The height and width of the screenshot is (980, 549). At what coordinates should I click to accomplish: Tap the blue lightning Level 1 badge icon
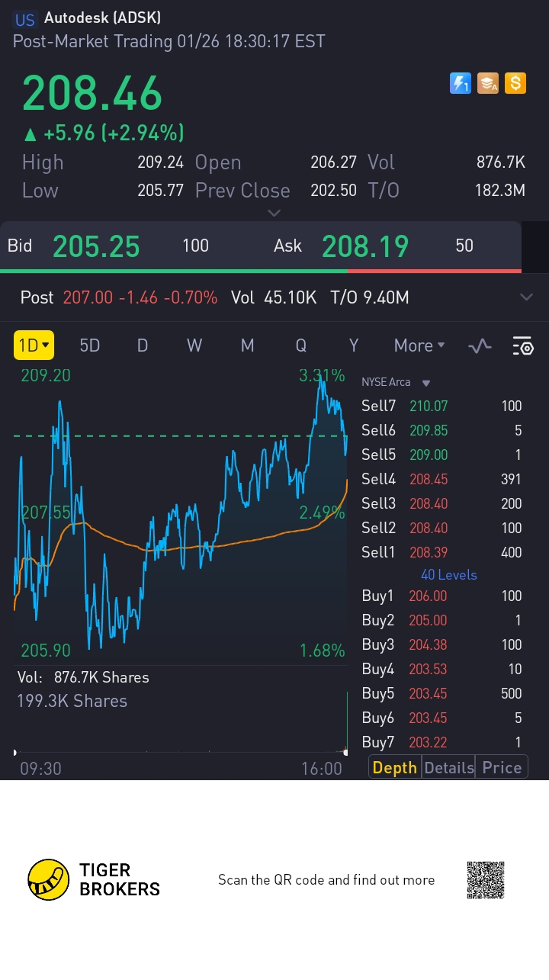click(x=461, y=83)
